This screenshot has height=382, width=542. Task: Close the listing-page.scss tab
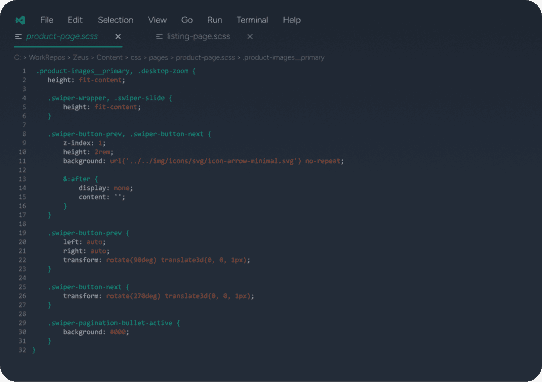tap(250, 36)
